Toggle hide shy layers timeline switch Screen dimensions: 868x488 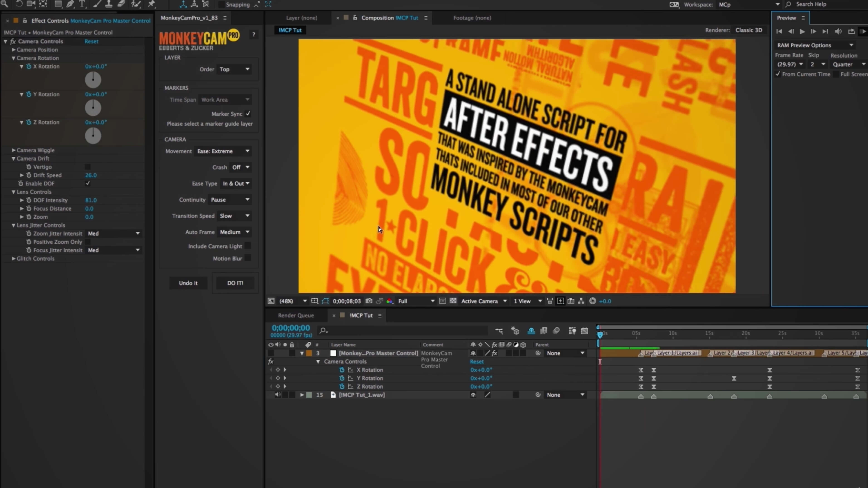pos(531,331)
